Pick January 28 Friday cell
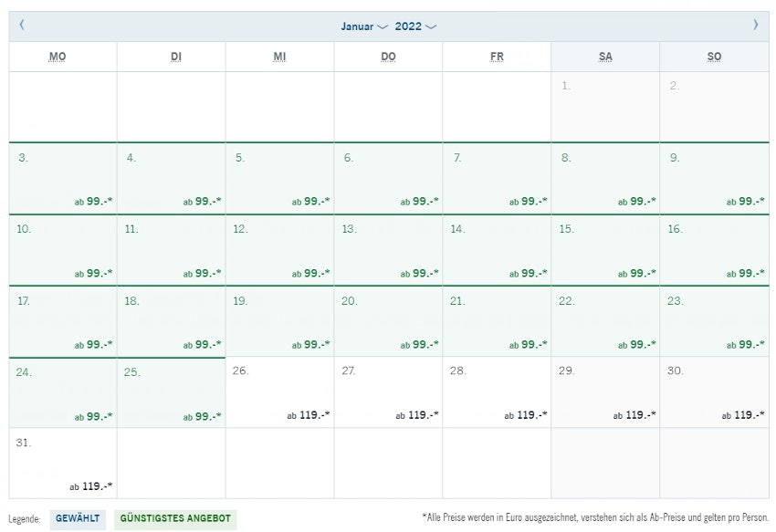This screenshot has height=532, width=776. click(x=497, y=391)
